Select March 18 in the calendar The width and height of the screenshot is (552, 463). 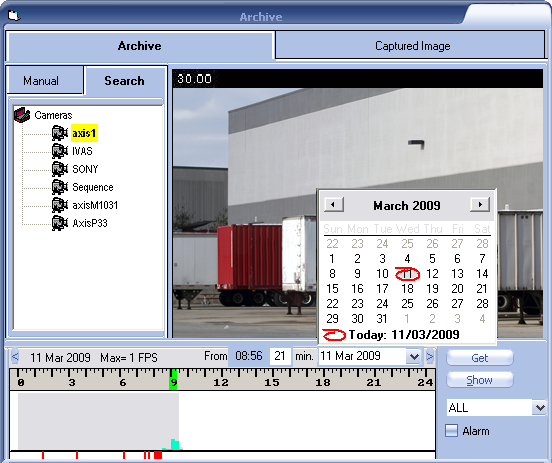coord(407,289)
